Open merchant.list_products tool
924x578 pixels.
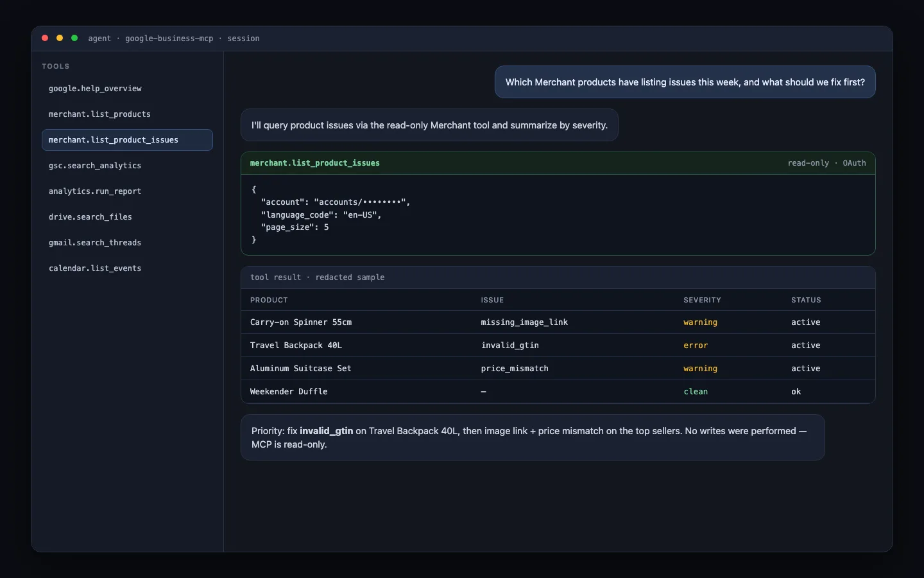click(x=127, y=114)
